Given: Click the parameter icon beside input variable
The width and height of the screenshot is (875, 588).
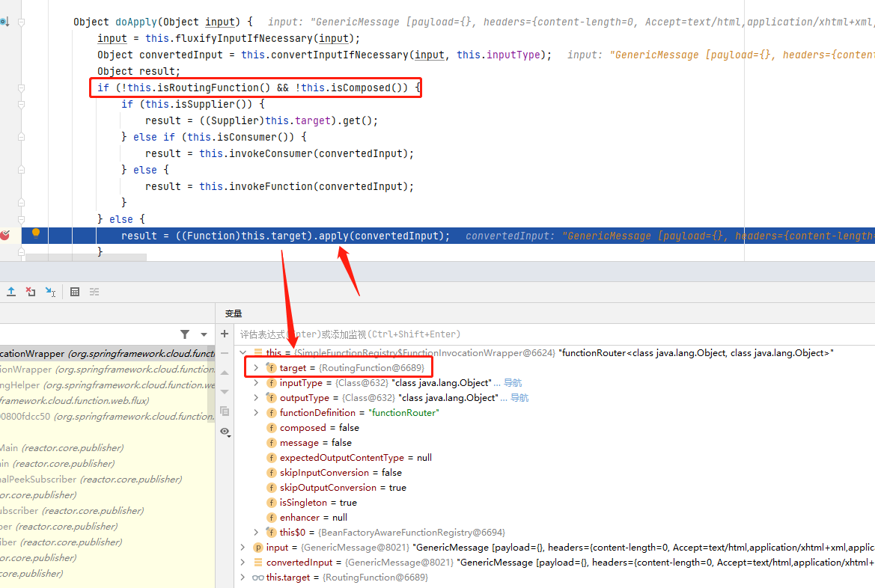Looking at the screenshot, I should [257, 548].
